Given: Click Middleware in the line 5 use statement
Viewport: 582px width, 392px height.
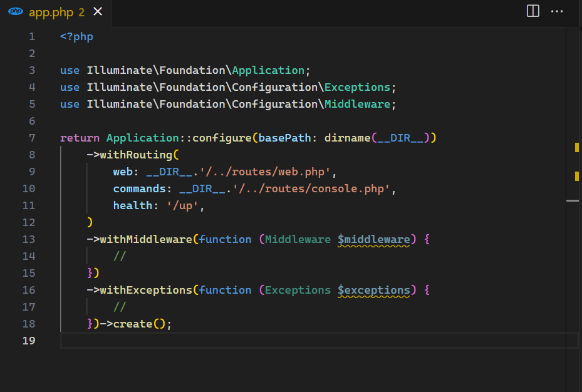Looking at the screenshot, I should pos(358,104).
